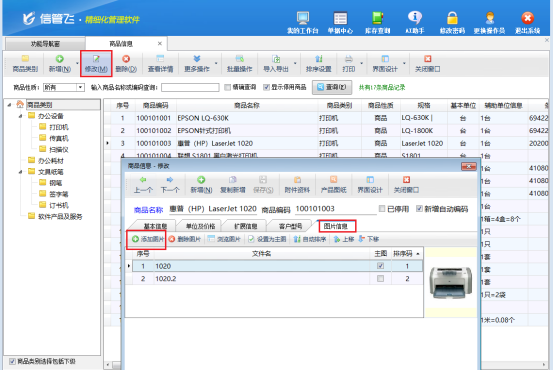Toggle 商品类别选择包括下级 checkbox
Screen dimensions: 553x370
point(12,361)
